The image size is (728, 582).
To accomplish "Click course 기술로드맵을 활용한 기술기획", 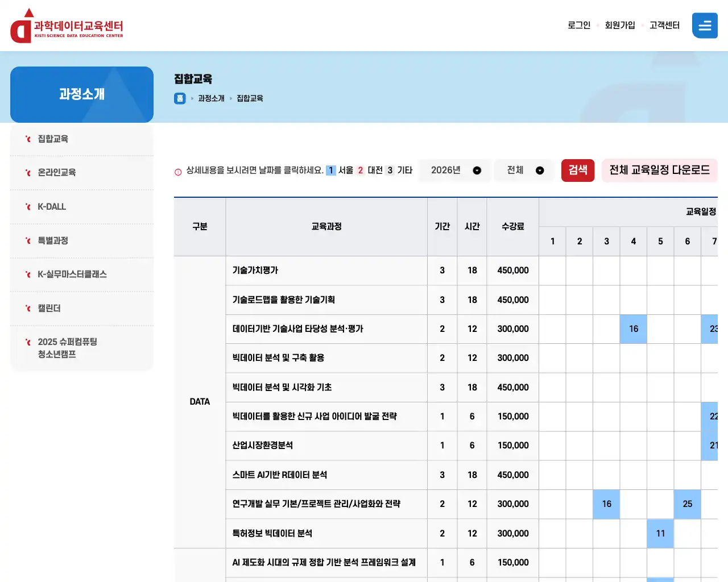I will [x=284, y=300].
